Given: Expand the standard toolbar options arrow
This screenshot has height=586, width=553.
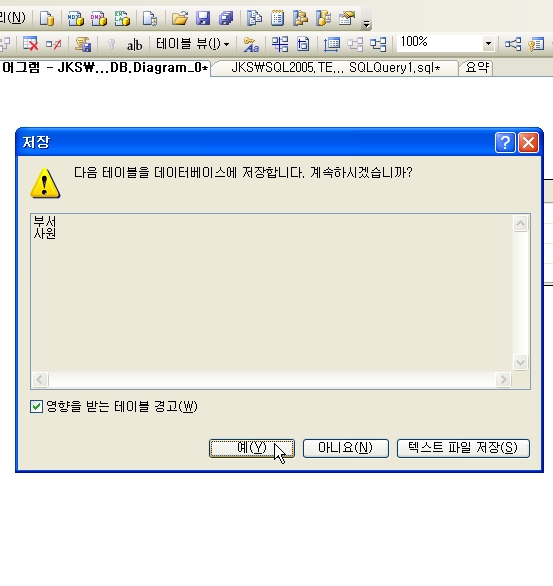Looking at the screenshot, I should click(367, 24).
